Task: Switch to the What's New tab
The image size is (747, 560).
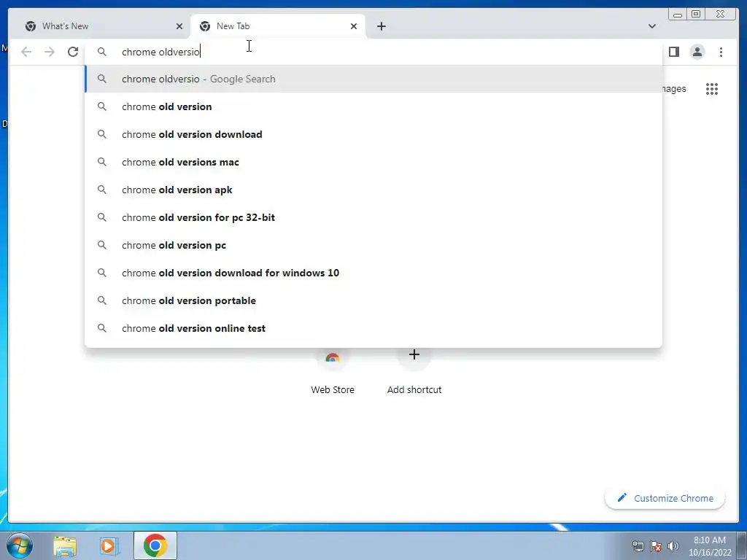Action: [100, 26]
